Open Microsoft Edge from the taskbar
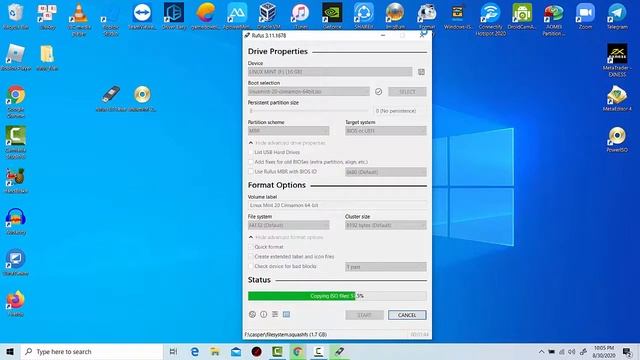 195,351
